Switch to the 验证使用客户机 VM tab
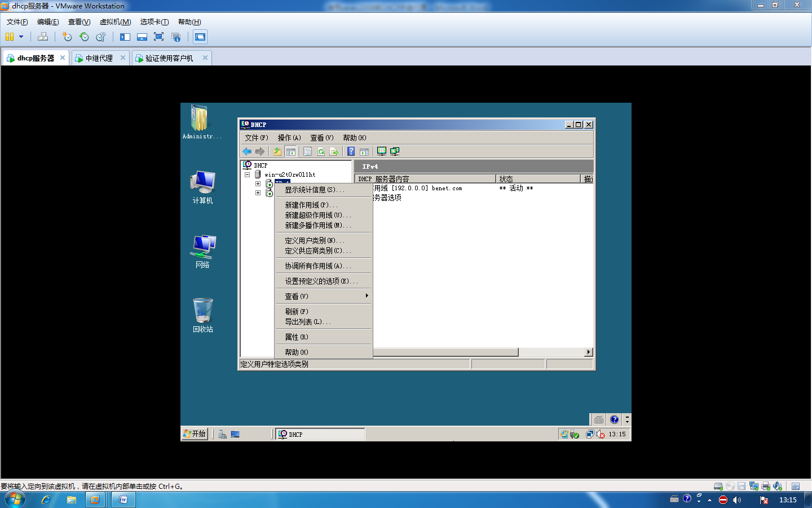This screenshot has width=812, height=508. 169,58
